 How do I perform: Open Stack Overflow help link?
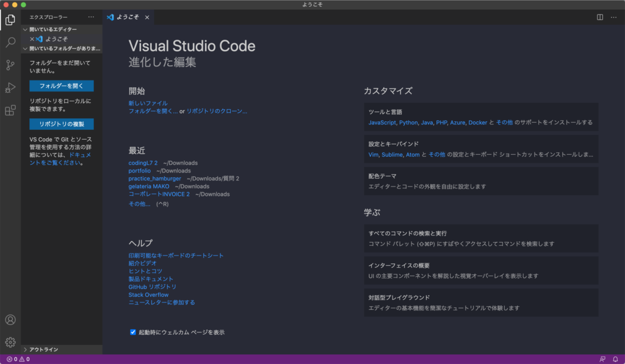[148, 294]
